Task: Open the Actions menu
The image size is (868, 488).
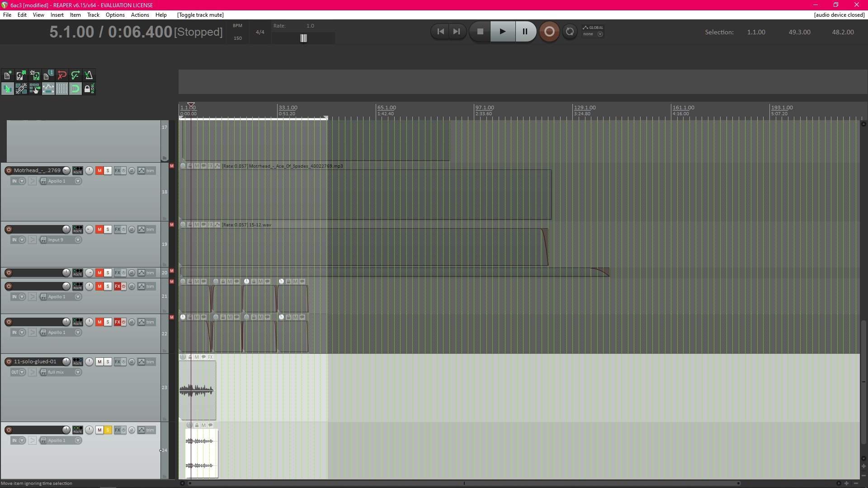Action: (140, 15)
